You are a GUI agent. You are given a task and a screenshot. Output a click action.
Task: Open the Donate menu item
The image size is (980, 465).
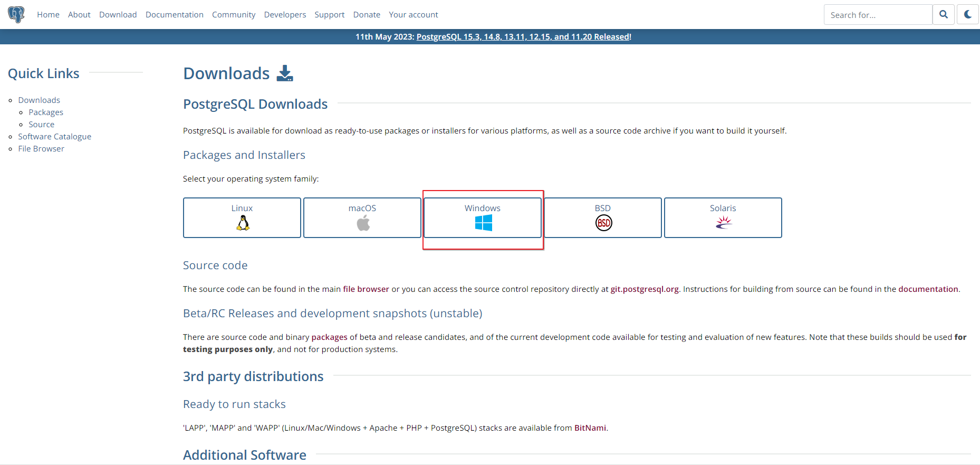[x=367, y=15]
